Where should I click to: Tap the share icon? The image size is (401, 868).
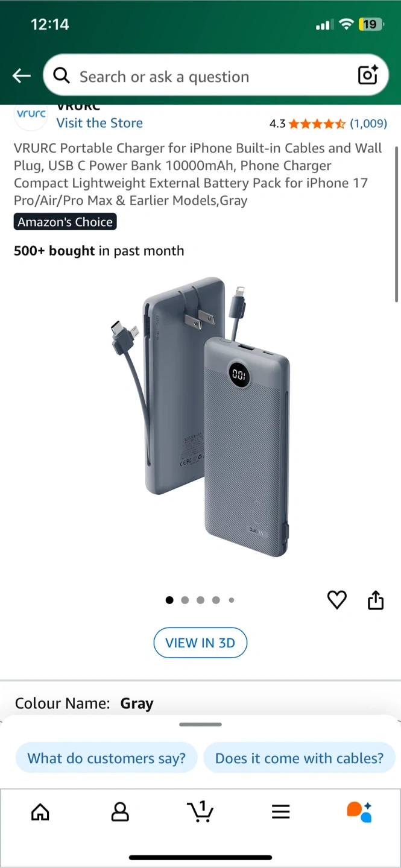(x=376, y=600)
